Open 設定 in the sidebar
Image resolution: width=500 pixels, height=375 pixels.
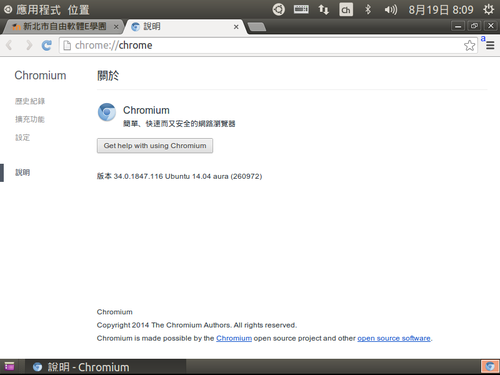pyautogui.click(x=22, y=137)
